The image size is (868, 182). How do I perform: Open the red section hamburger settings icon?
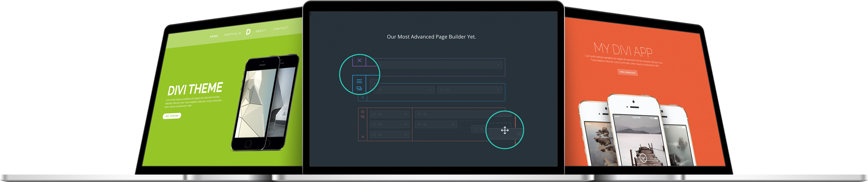(x=363, y=112)
